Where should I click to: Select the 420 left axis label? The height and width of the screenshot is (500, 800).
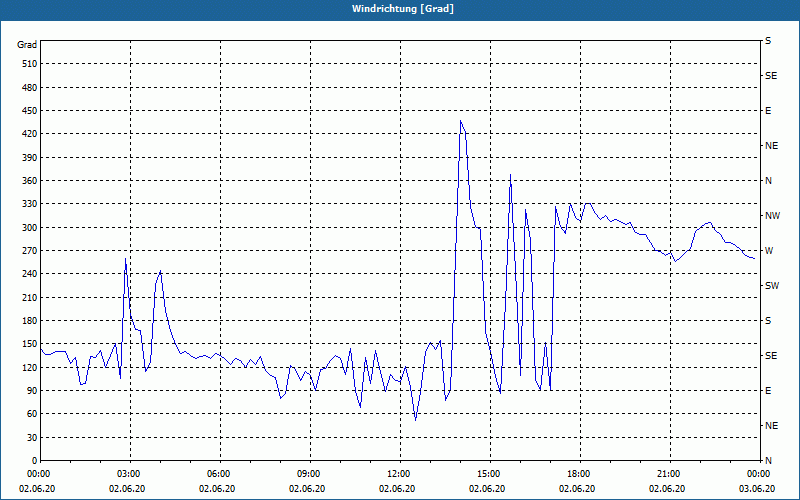tap(29, 134)
